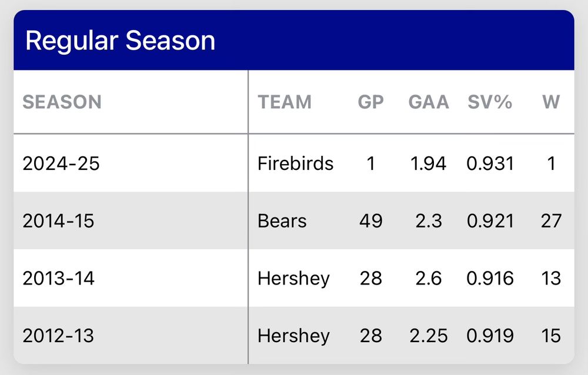
Task: Select the 2024-25 season row
Action: pos(294,163)
